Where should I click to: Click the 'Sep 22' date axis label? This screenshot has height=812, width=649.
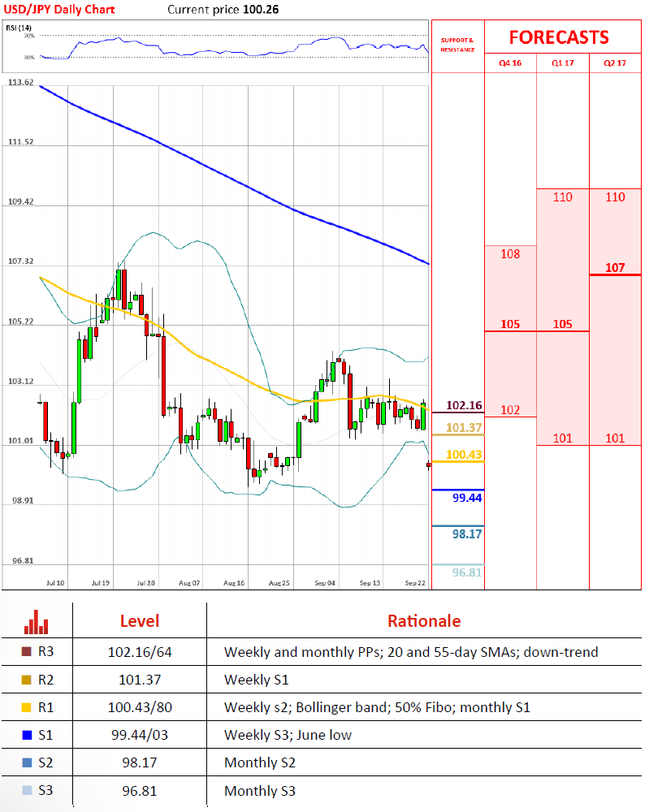(415, 583)
